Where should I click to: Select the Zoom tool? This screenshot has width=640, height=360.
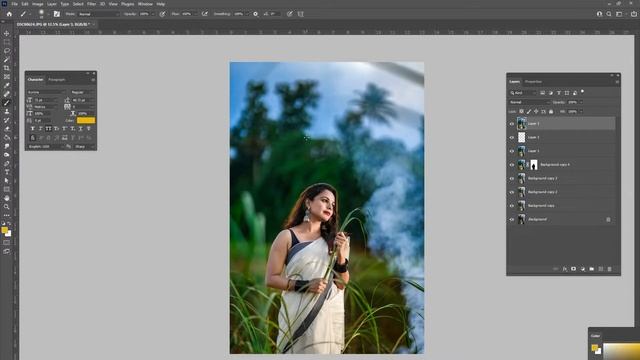[7, 207]
